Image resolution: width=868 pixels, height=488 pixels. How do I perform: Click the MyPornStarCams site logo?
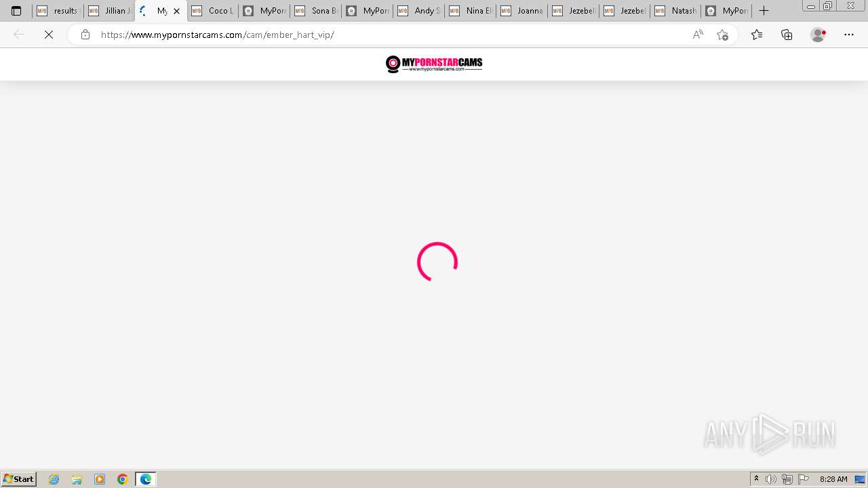[x=434, y=64]
